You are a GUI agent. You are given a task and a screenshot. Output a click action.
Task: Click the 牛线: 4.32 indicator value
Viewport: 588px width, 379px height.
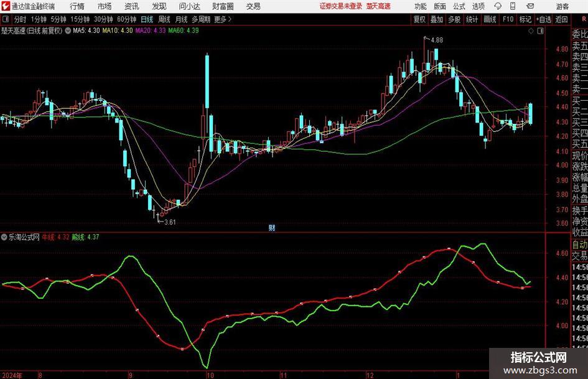point(55,237)
